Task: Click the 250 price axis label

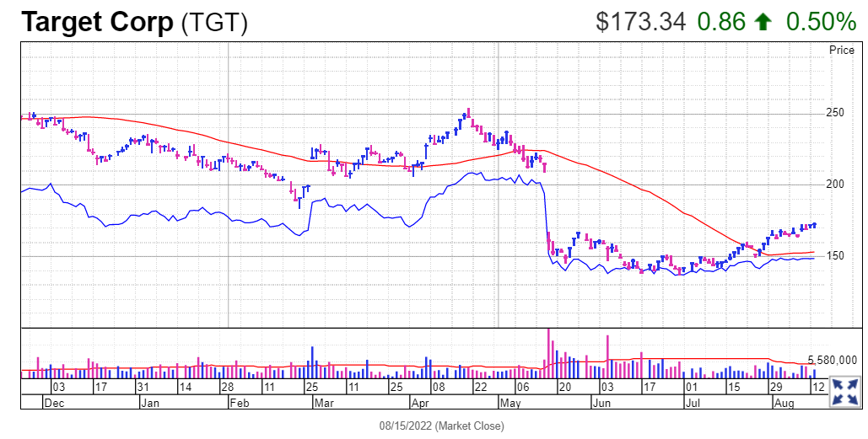Action: tap(835, 114)
